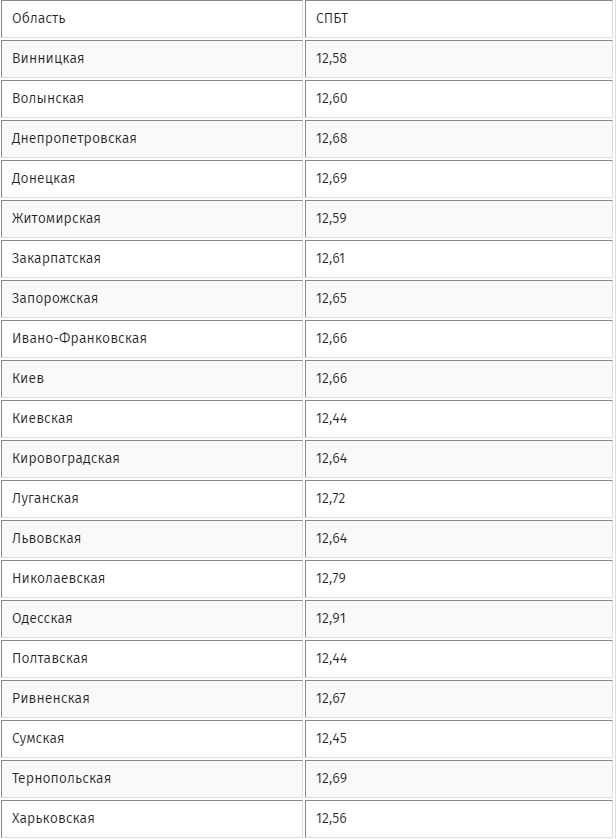Viewport: 616px width, 839px height.
Task: Click the Житомирская row label
Action: pyautogui.click(x=56, y=218)
